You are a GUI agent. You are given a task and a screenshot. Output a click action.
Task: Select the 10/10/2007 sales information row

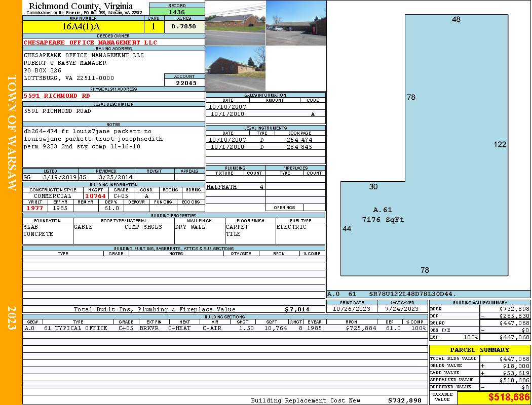[x=265, y=107]
